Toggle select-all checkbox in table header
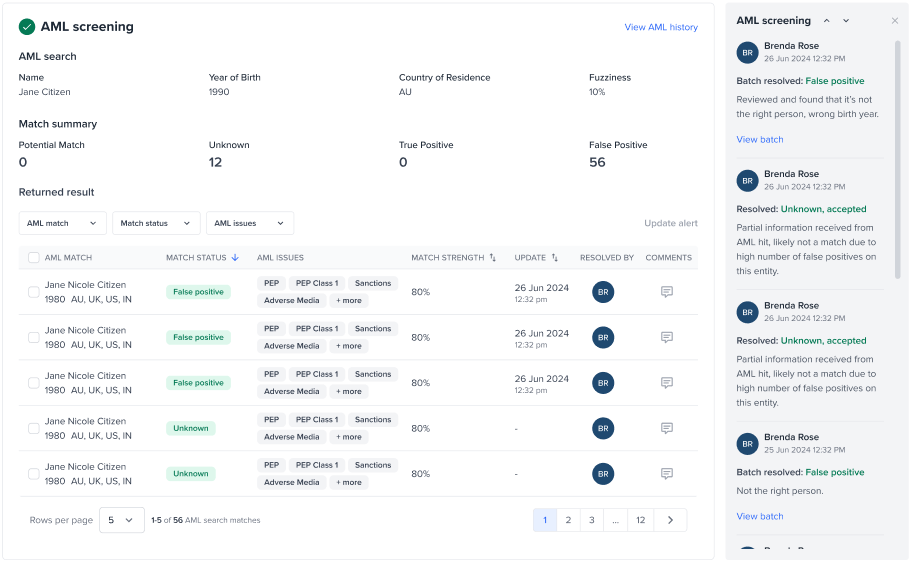The height and width of the screenshot is (562, 910). pos(34,258)
